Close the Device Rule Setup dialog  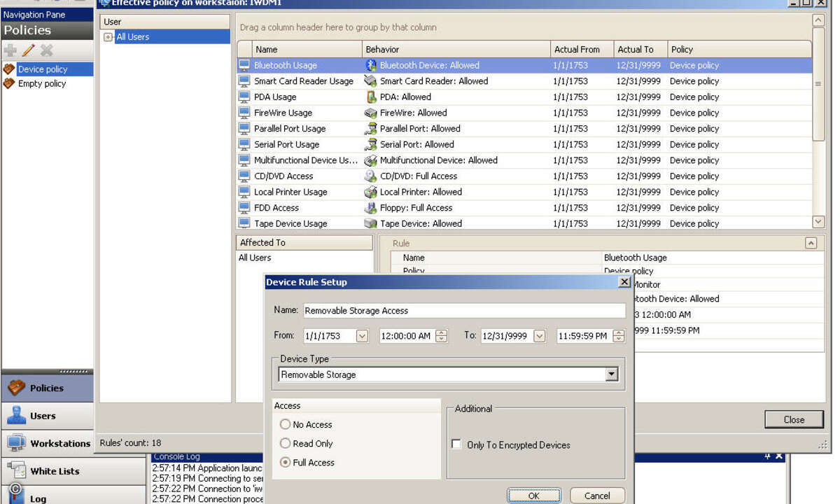624,282
